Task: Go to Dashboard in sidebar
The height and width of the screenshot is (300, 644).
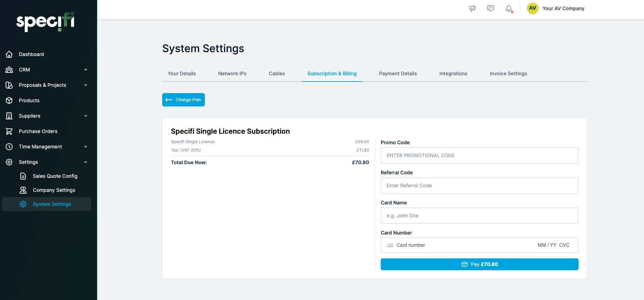Action: point(31,54)
